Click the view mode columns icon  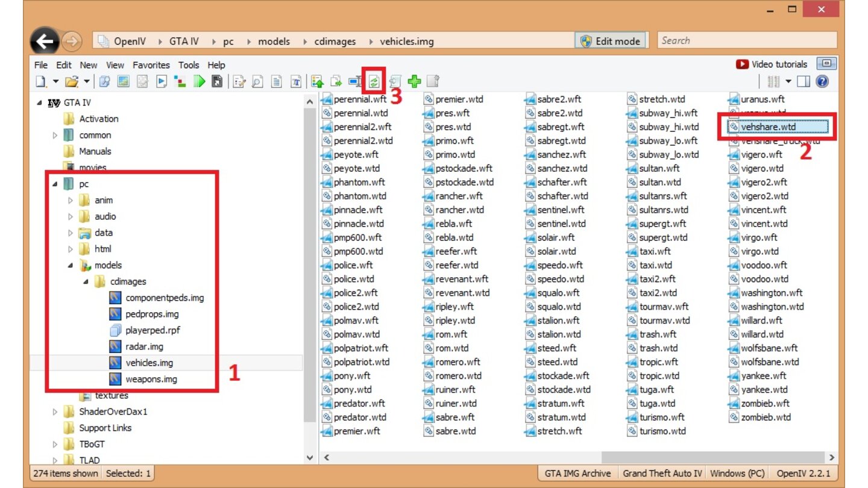click(775, 81)
